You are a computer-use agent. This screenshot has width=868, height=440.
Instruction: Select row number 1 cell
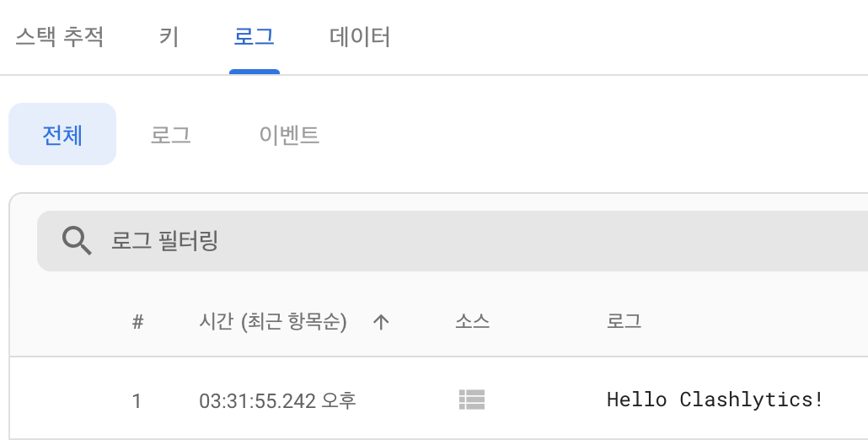point(137,400)
